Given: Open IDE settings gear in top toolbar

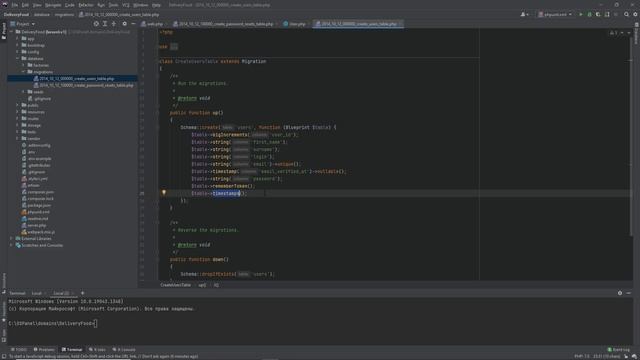Looking at the screenshot, I should click(635, 14).
